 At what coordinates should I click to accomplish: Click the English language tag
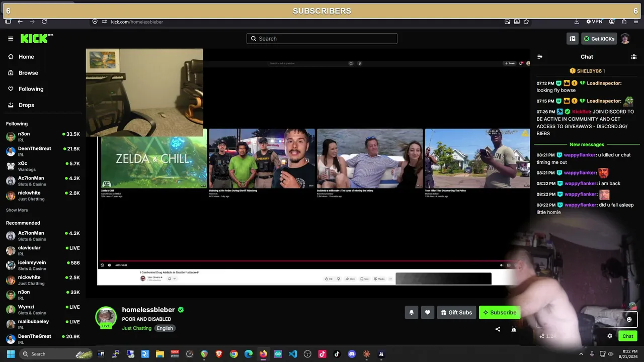click(x=165, y=328)
